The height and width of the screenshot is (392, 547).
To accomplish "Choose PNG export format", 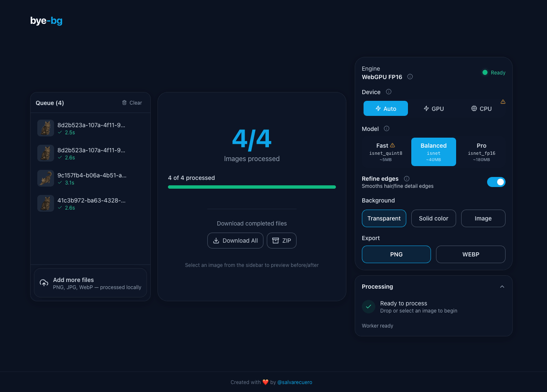I will tap(396, 254).
